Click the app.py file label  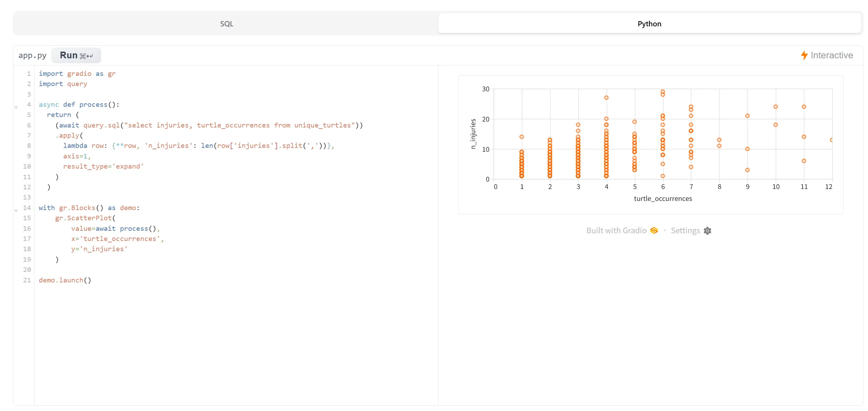point(32,56)
